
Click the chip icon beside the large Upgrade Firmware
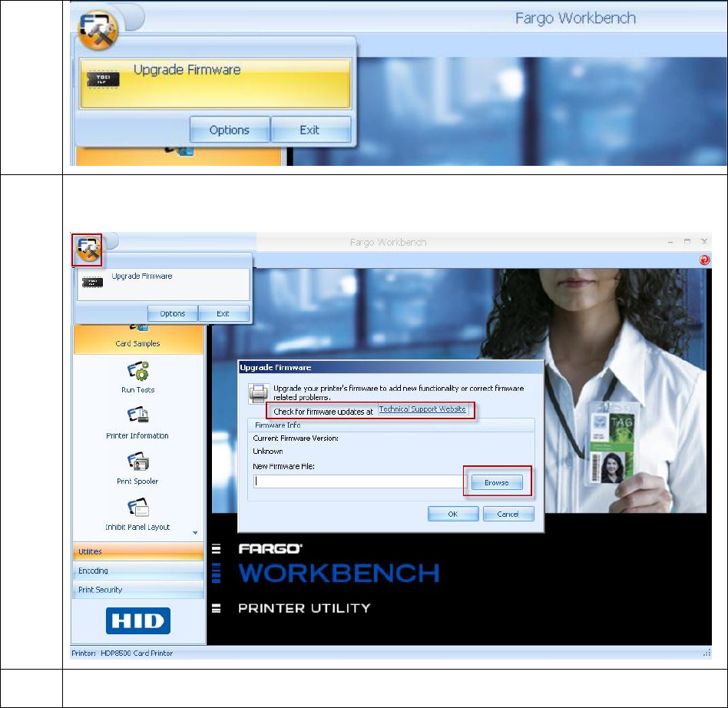click(x=103, y=79)
